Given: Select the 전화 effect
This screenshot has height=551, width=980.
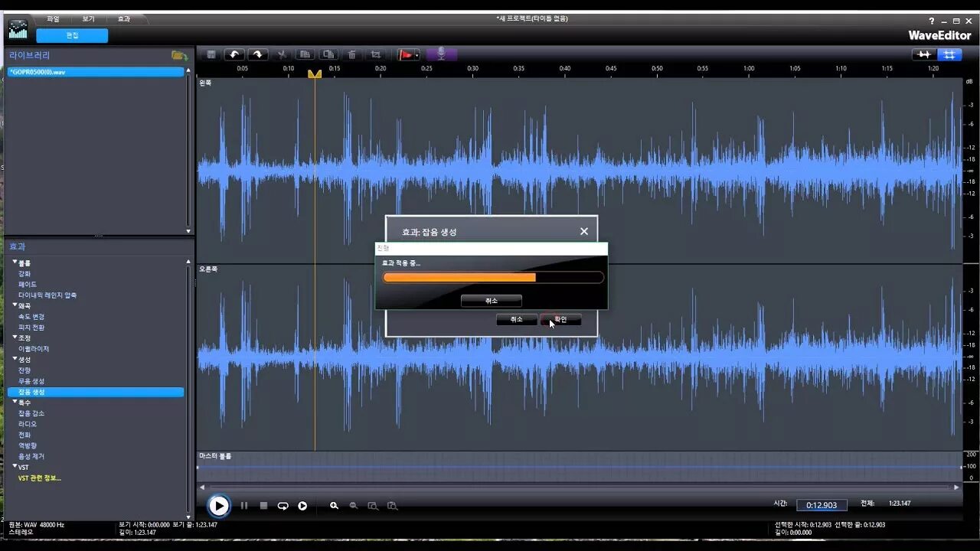Looking at the screenshot, I should [24, 435].
